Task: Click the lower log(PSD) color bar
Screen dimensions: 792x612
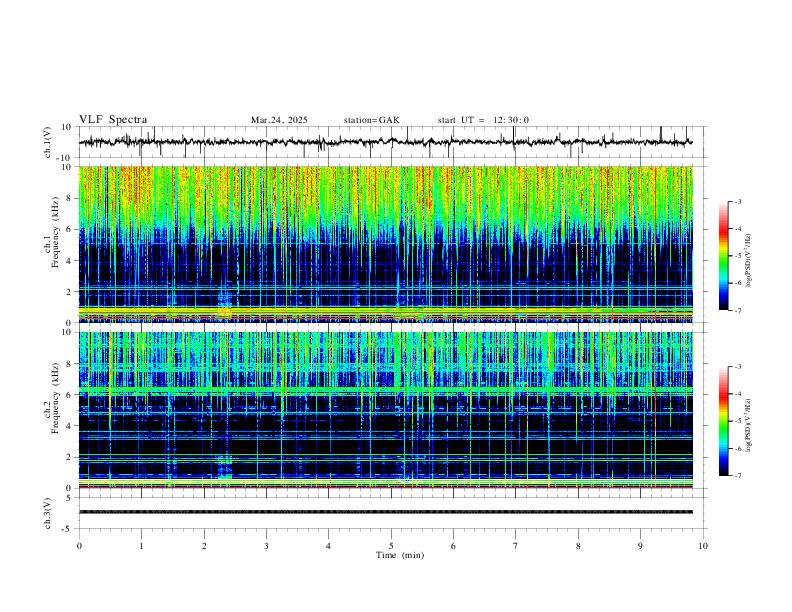Action: coord(724,421)
